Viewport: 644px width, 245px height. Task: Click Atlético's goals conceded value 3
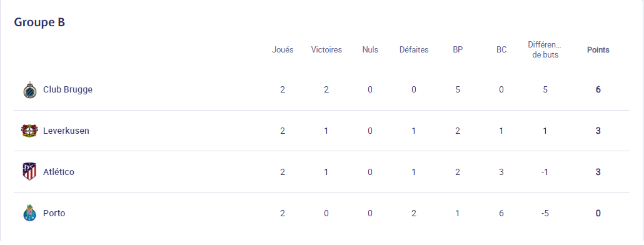point(501,171)
